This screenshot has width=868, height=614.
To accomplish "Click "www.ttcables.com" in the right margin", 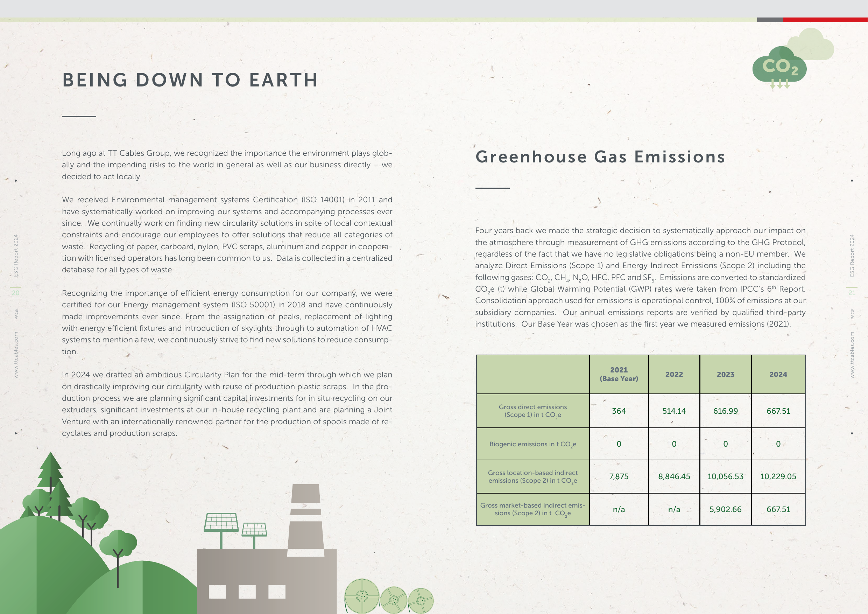I will coord(852,355).
